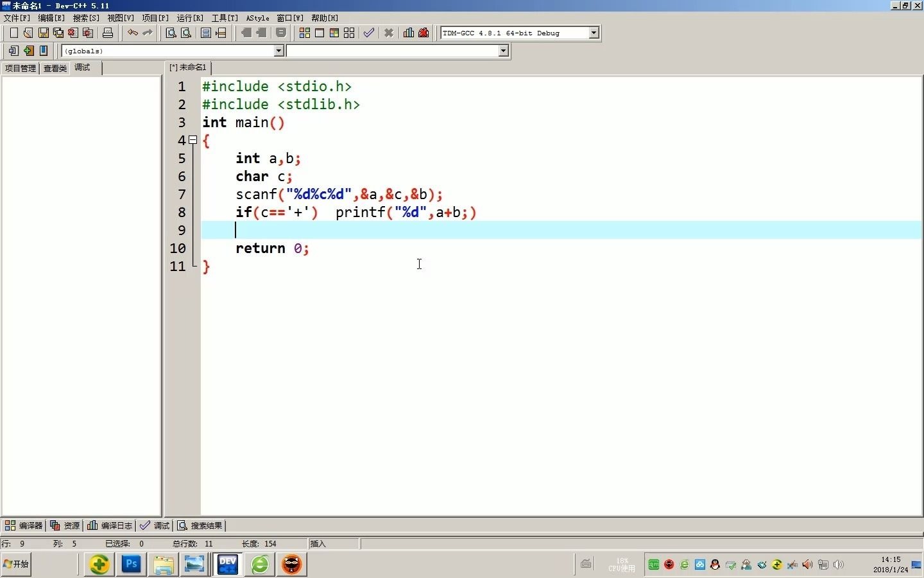Click the printf call on line 8

[406, 212]
